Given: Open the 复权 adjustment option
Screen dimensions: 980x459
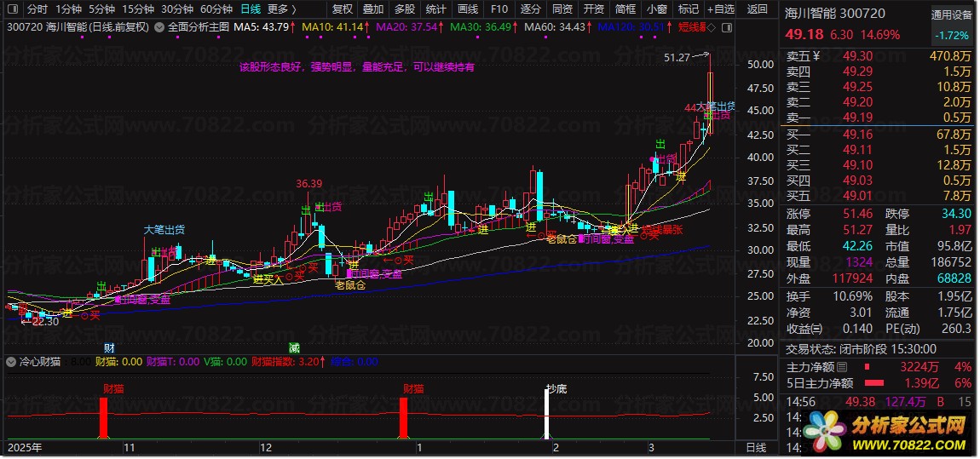Looking at the screenshot, I should tap(342, 9).
